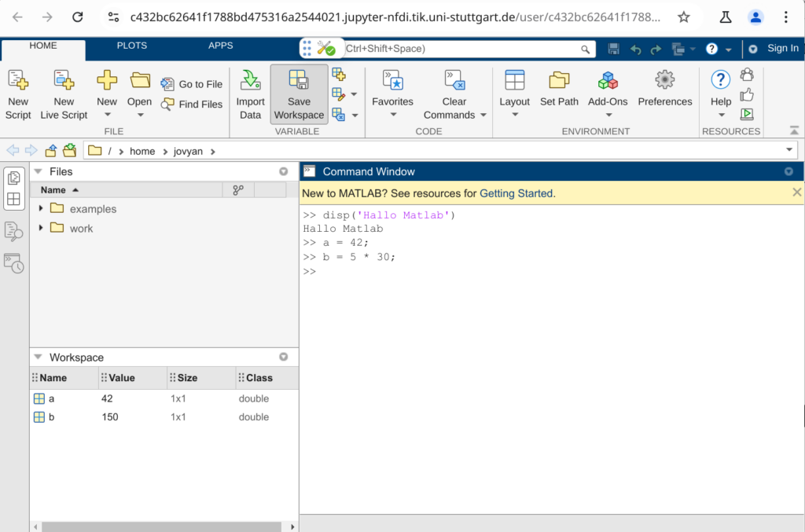805x532 pixels.
Task: Expand the examples folder
Action: coord(41,209)
